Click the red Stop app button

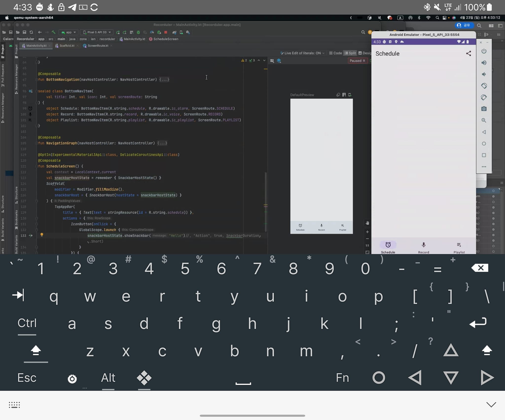click(x=166, y=32)
